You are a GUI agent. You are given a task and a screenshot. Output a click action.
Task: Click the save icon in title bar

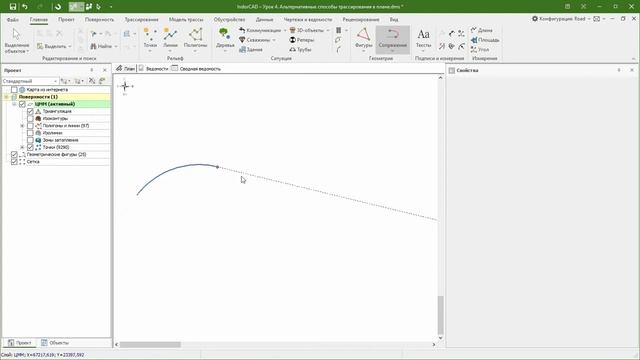(13, 7)
